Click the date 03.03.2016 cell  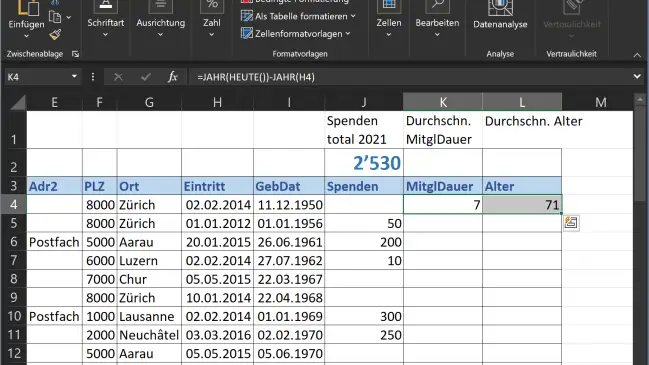(217, 335)
